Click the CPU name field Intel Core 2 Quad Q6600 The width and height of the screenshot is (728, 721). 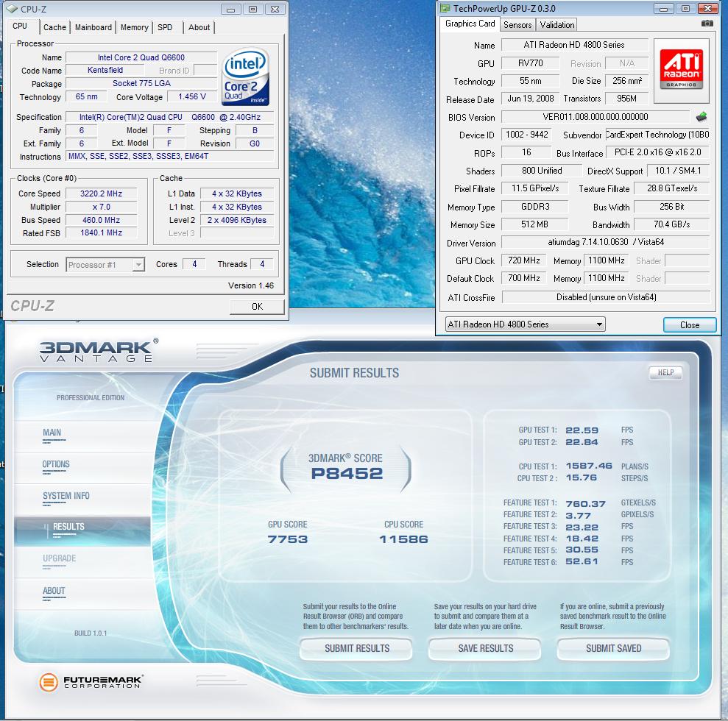[141, 57]
